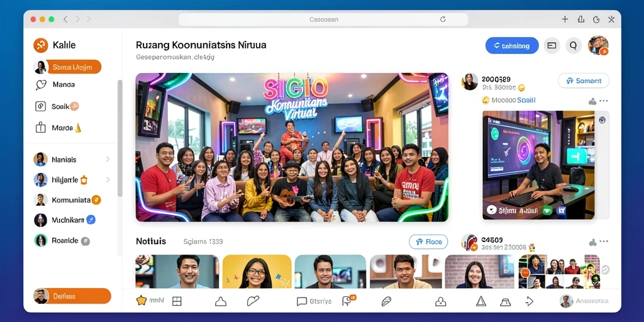Viewport: 644px width, 322px height.
Task: Click the people icon beside c4509 post
Action: pyautogui.click(x=592, y=242)
